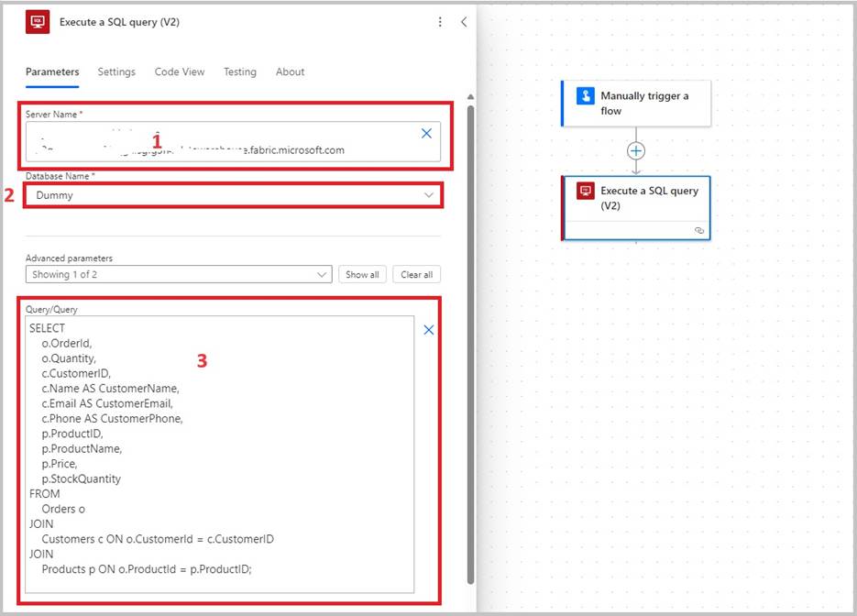This screenshot has width=857, height=616.
Task: Click inside the Server Name field
Action: click(x=234, y=141)
